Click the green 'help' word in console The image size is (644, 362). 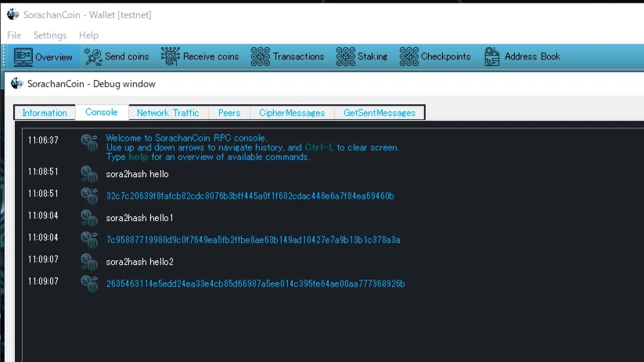point(138,157)
